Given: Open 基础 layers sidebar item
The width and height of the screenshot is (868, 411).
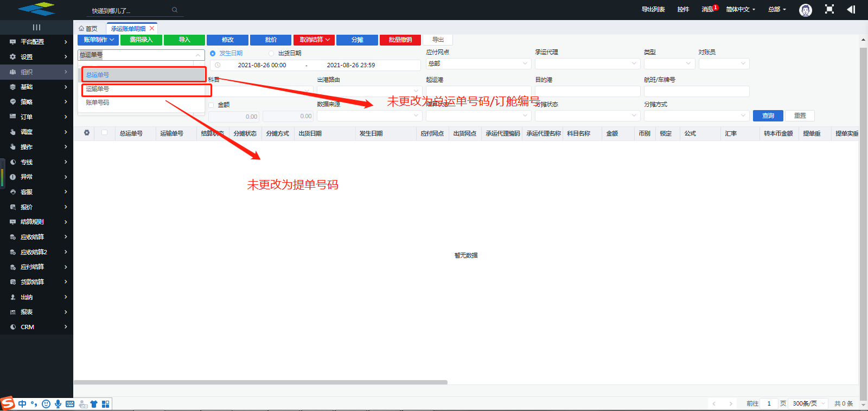Looking at the screenshot, I should 36,87.
